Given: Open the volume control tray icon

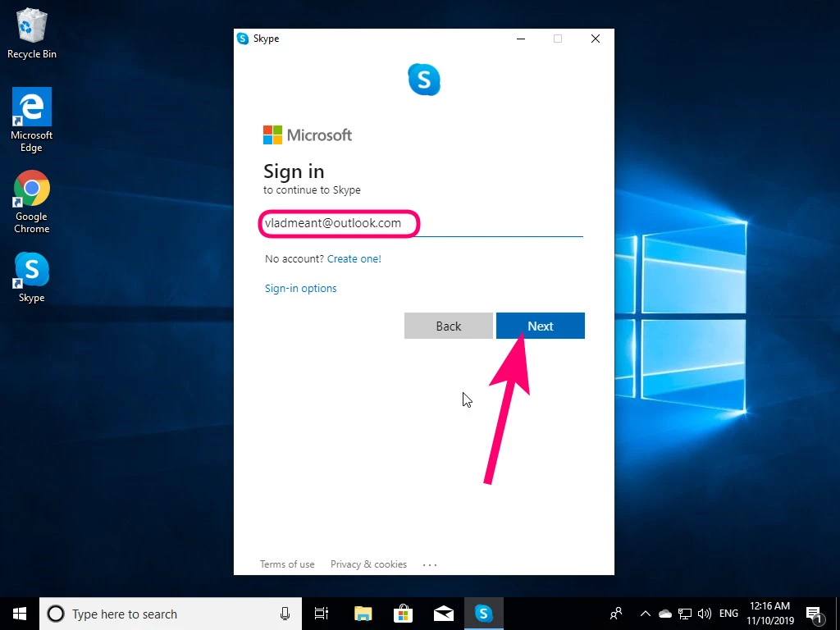Looking at the screenshot, I should (x=705, y=614).
